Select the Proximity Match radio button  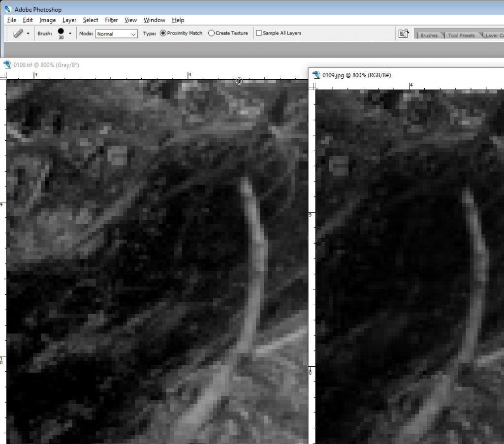click(x=163, y=33)
